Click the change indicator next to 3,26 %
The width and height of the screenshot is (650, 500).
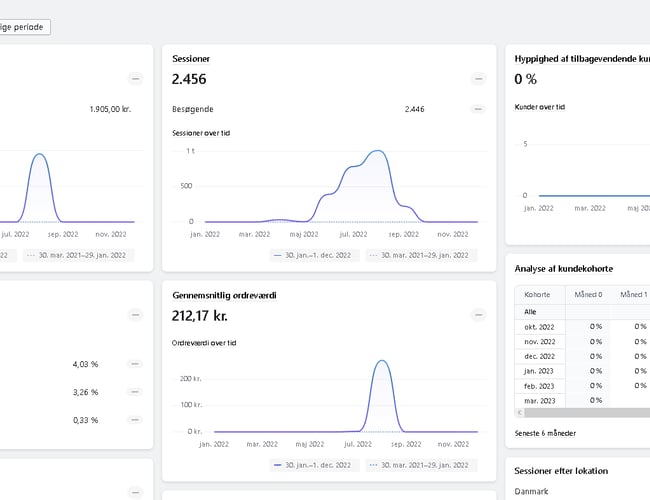pos(136,392)
